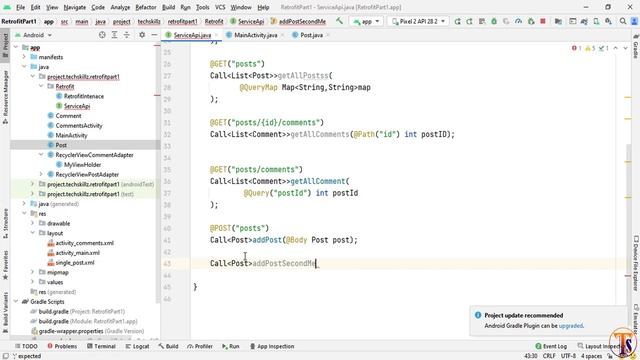The height and width of the screenshot is (360, 640).
Task: Open the App Inspection tool window
Action: coord(272,347)
